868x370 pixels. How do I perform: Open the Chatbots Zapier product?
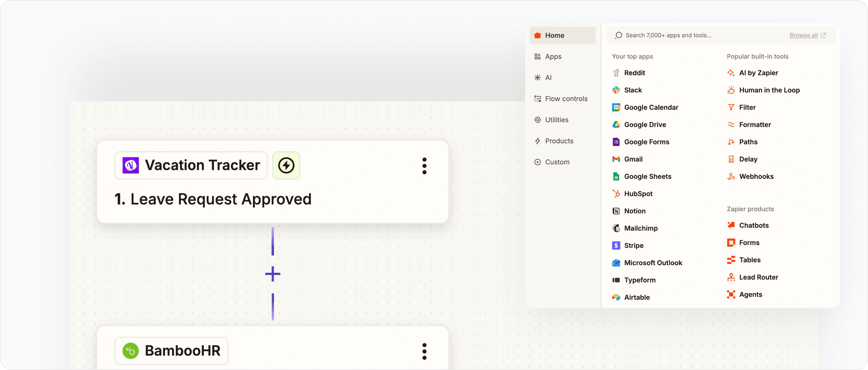tap(754, 225)
